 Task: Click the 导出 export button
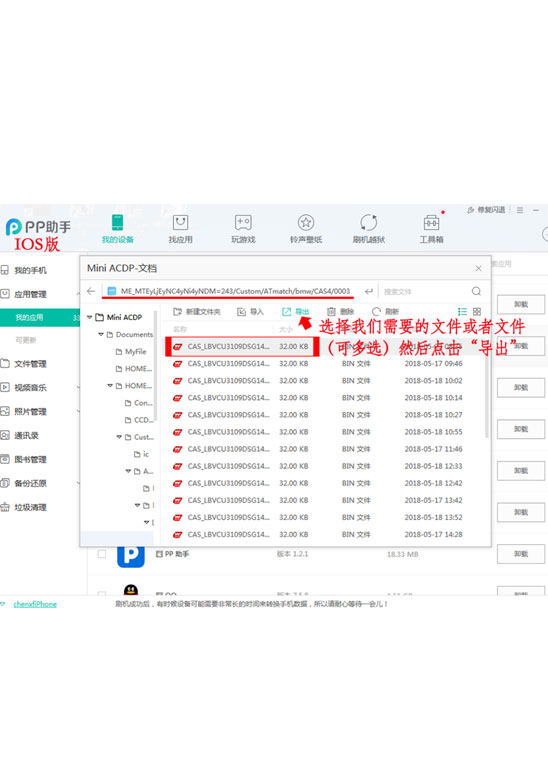point(296,312)
